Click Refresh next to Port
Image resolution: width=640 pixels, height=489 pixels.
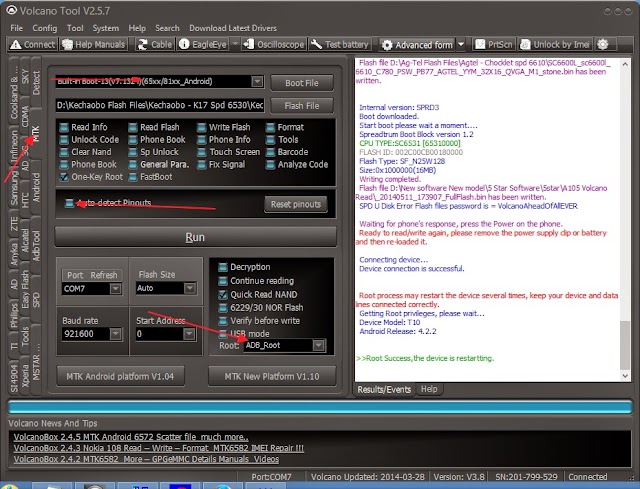click(104, 275)
